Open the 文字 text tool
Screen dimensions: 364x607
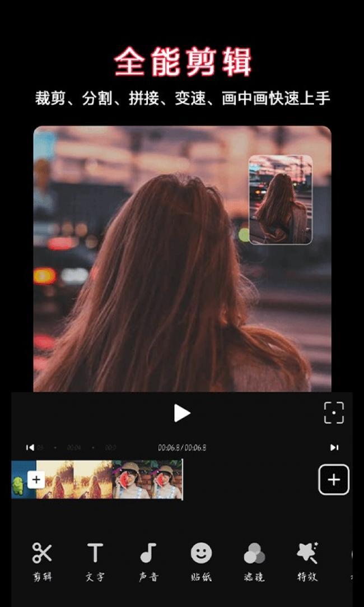pyautogui.click(x=95, y=561)
